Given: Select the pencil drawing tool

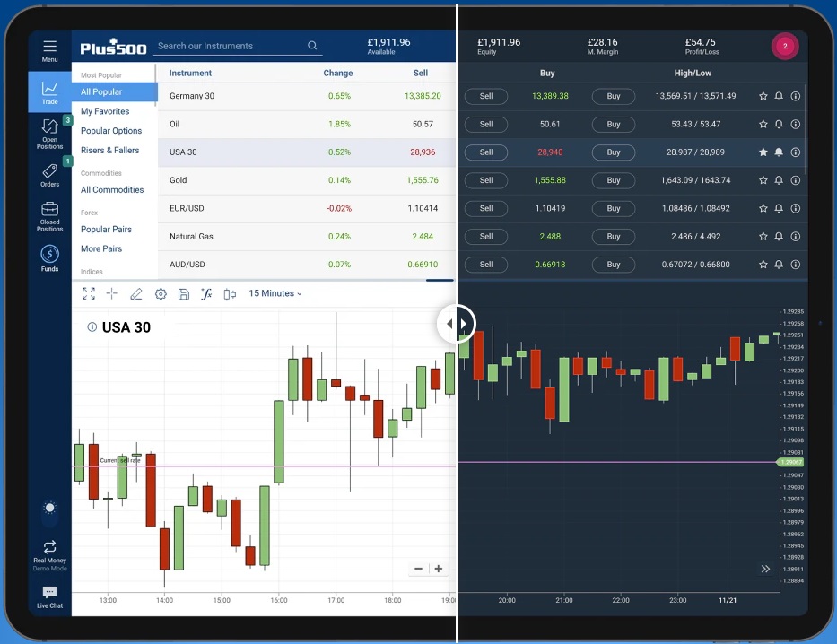Looking at the screenshot, I should click(x=136, y=293).
